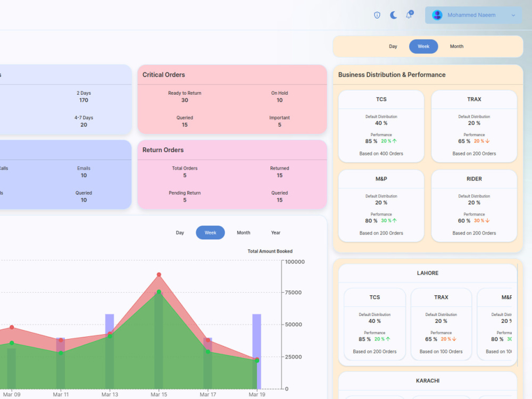Click Queried count in Critical Orders
Screen dimensions: 532x399
185,125
